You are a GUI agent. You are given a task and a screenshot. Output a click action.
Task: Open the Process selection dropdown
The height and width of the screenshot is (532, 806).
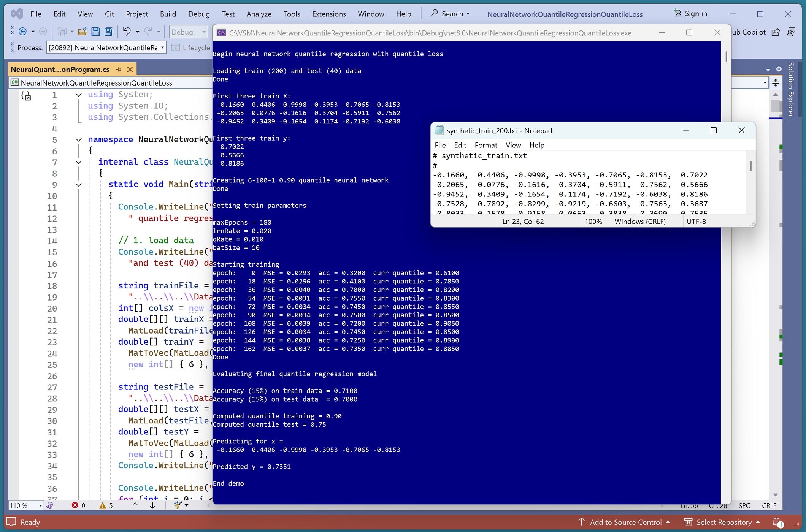(106, 47)
